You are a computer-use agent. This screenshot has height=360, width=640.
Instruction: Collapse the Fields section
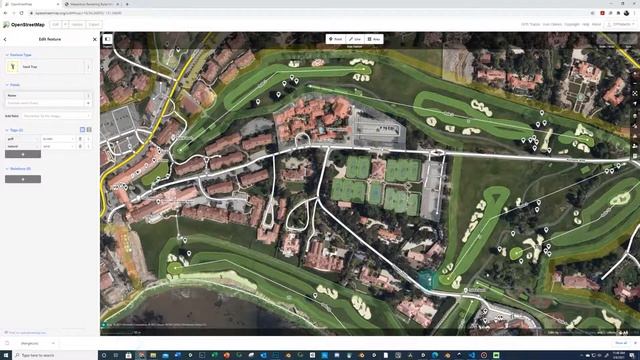pos(13,85)
